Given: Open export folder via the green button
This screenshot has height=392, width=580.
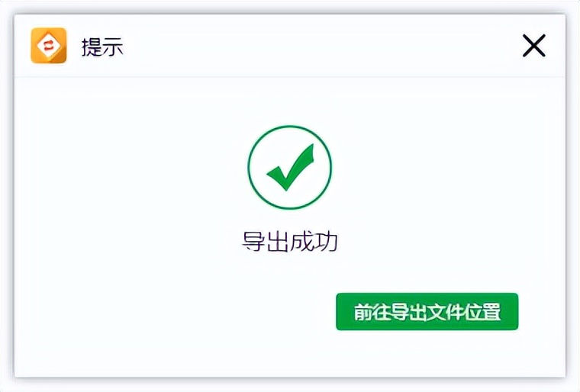Looking at the screenshot, I should pyautogui.click(x=427, y=312).
